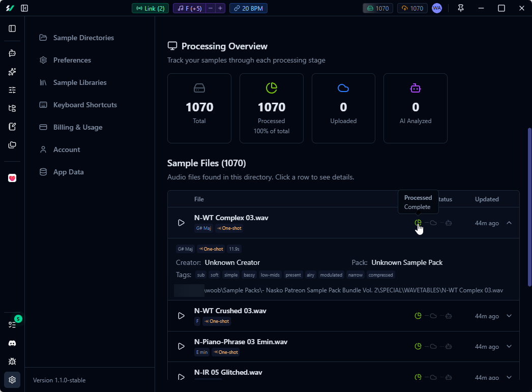532x392 pixels.
Task: Click the pin-on-top toggle in titlebar
Action: (460, 8)
